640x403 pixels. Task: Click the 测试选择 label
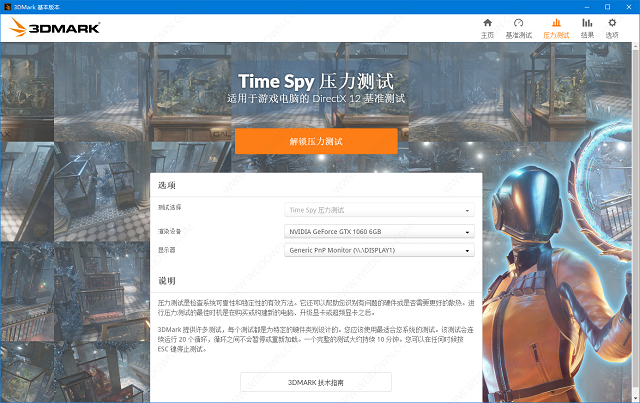[169, 207]
